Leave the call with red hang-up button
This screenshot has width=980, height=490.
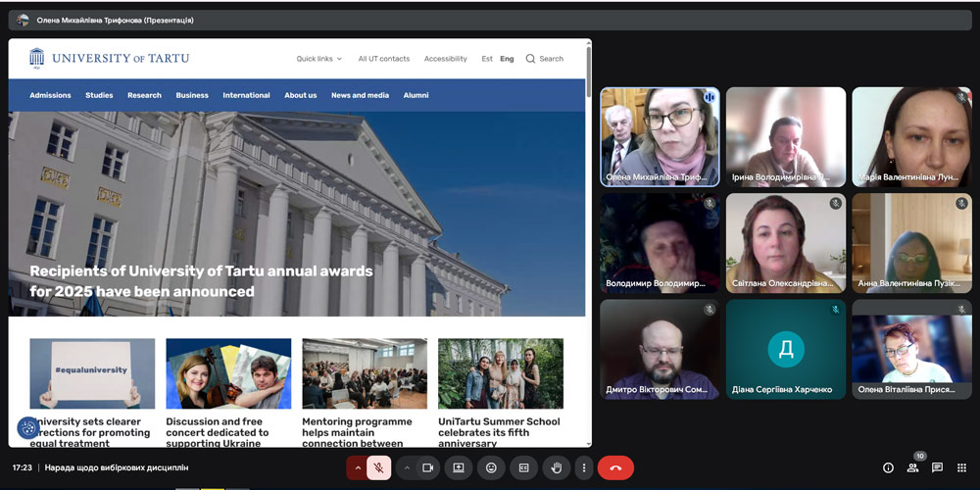(615, 467)
